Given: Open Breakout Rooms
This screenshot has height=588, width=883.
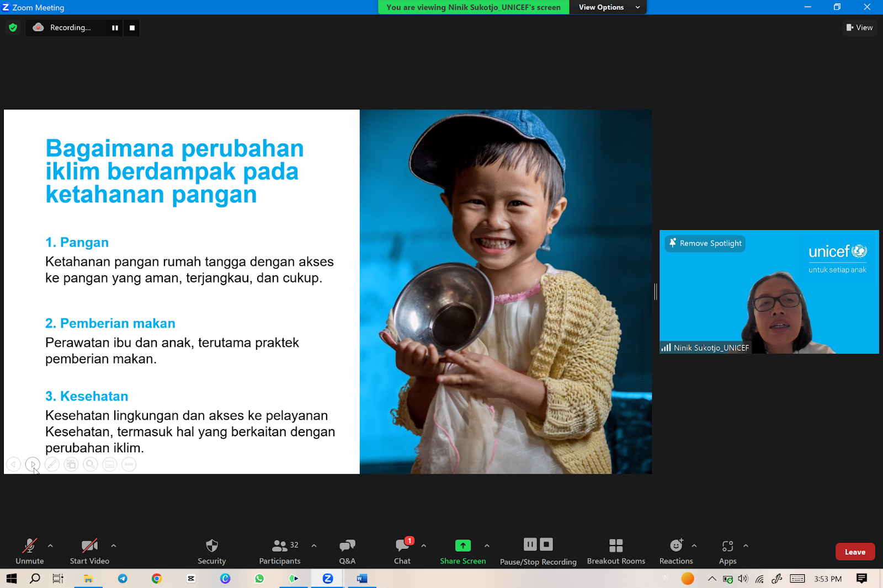Looking at the screenshot, I should click(616, 551).
